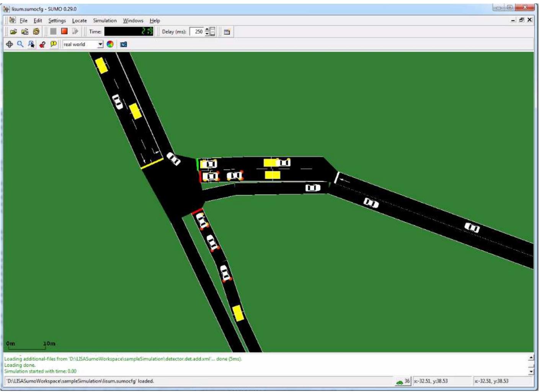Click the message log scroll-up arrow

coord(531,358)
